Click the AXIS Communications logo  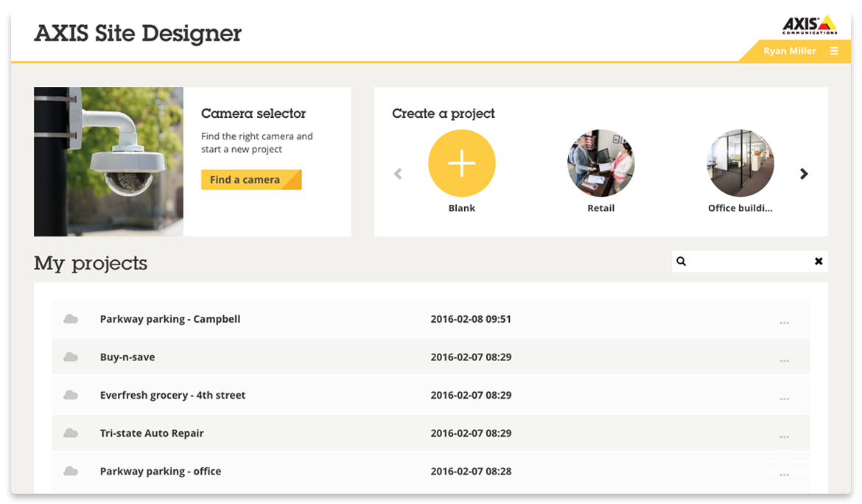click(809, 25)
